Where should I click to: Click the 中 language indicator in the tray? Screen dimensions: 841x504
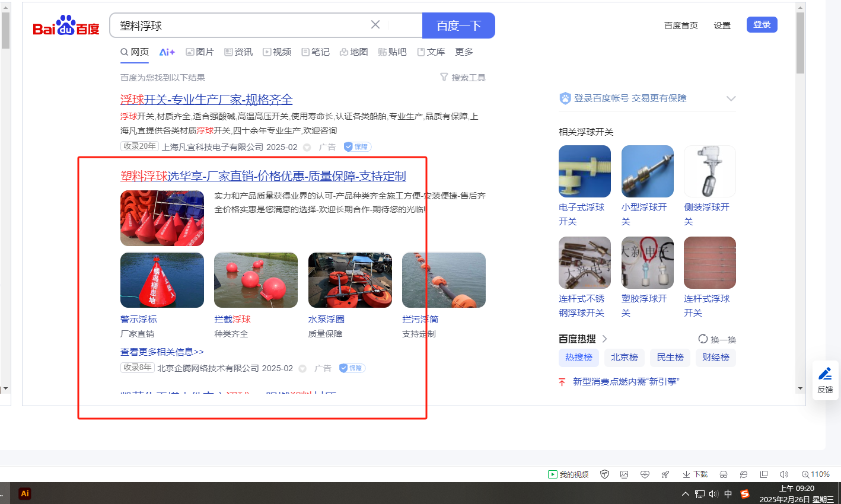point(728,494)
